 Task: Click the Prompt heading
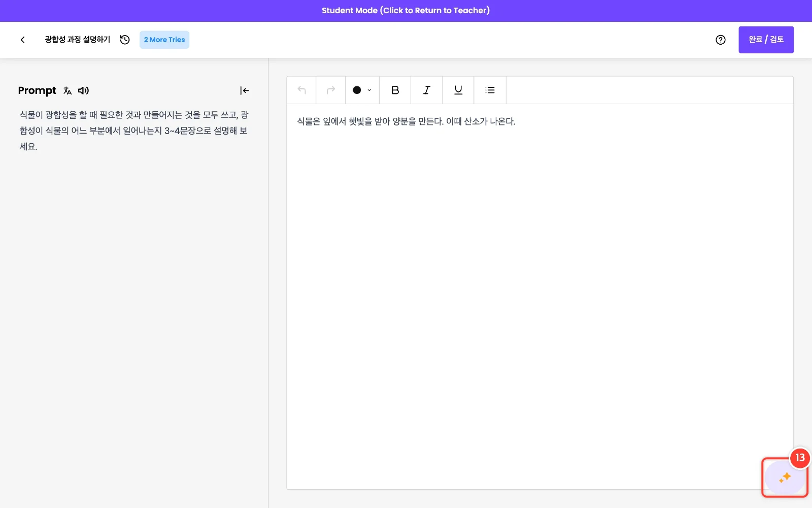pyautogui.click(x=37, y=90)
